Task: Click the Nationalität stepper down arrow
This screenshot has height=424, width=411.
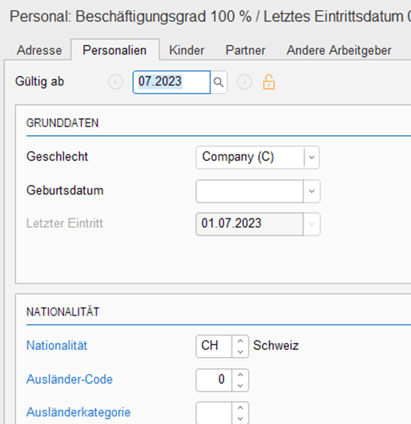Action: point(240,352)
